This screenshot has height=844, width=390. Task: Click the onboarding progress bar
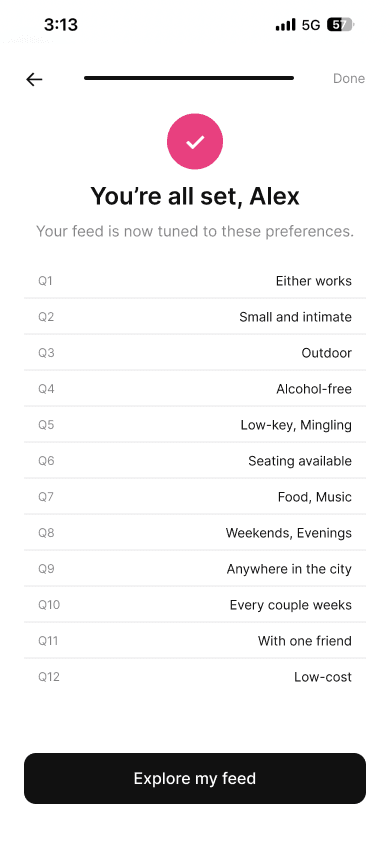tap(189, 78)
